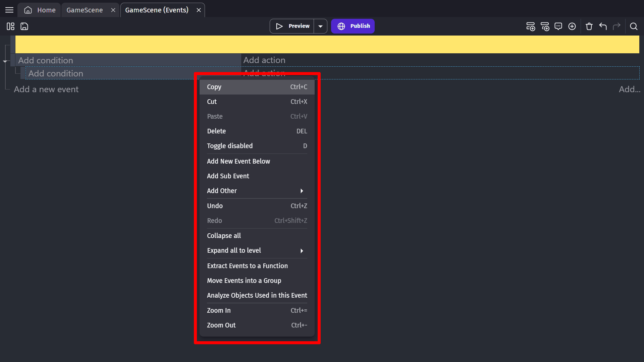This screenshot has height=362, width=644.
Task: Click the yellow comment event bar
Action: 327,44
